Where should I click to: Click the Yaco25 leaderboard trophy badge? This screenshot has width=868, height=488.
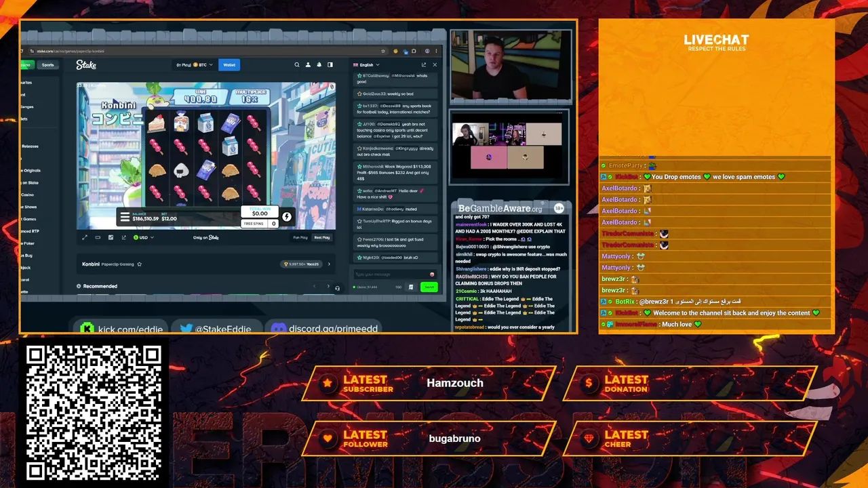[x=302, y=264]
